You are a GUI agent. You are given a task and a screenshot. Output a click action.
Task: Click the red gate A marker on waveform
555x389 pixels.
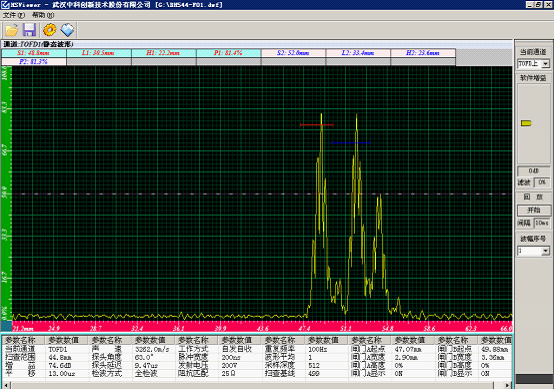click(316, 125)
